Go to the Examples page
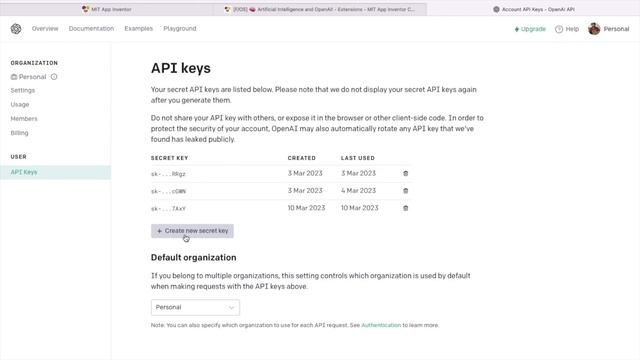640x360 pixels. 138,29
